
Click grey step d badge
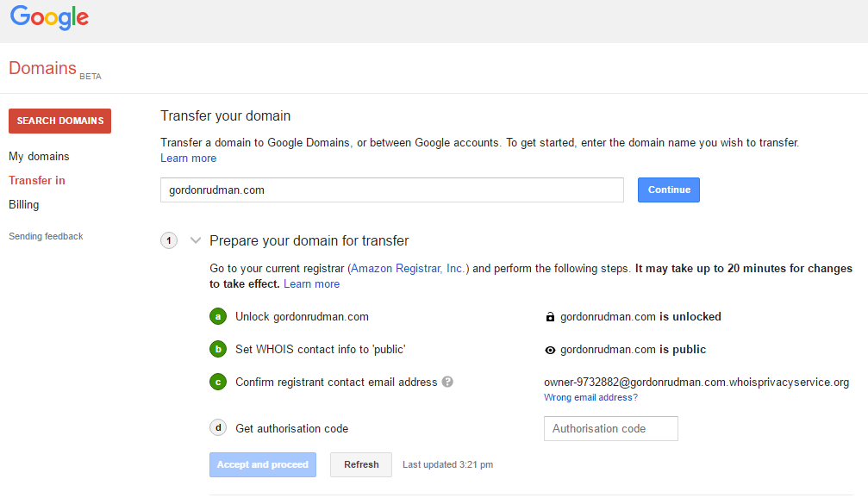coord(218,427)
